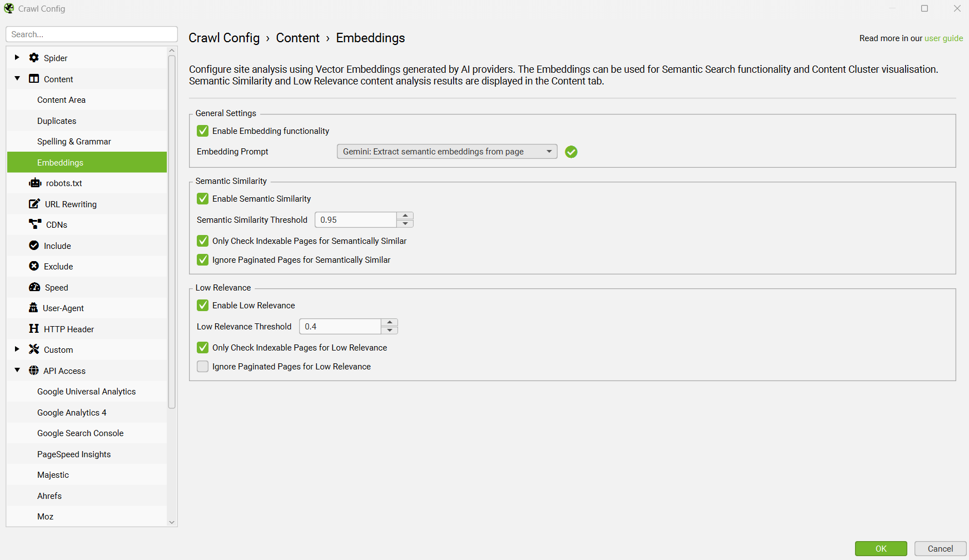
Task: Open Speed settings gauge icon
Action: (34, 287)
